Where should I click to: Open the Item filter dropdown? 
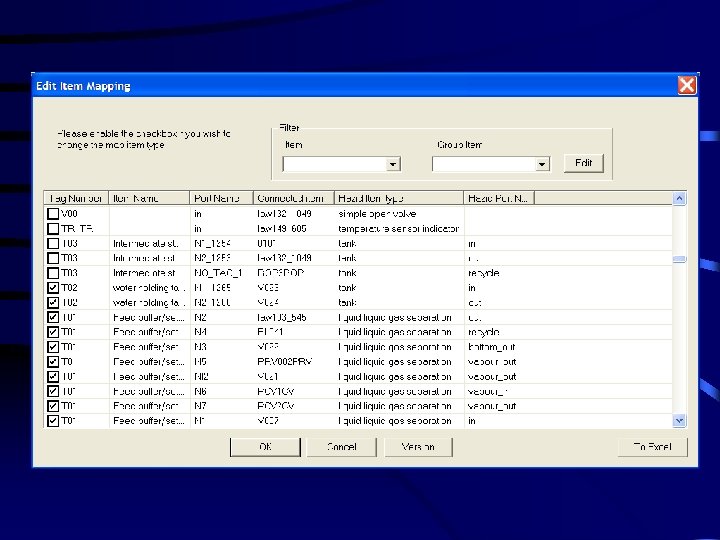click(393, 164)
